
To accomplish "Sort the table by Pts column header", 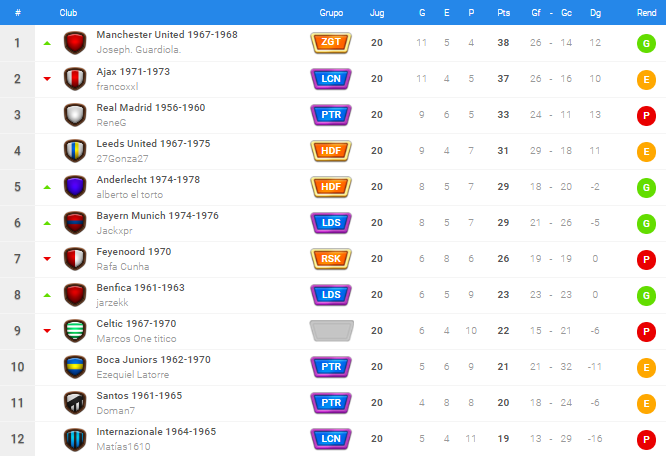I will 504,13.
